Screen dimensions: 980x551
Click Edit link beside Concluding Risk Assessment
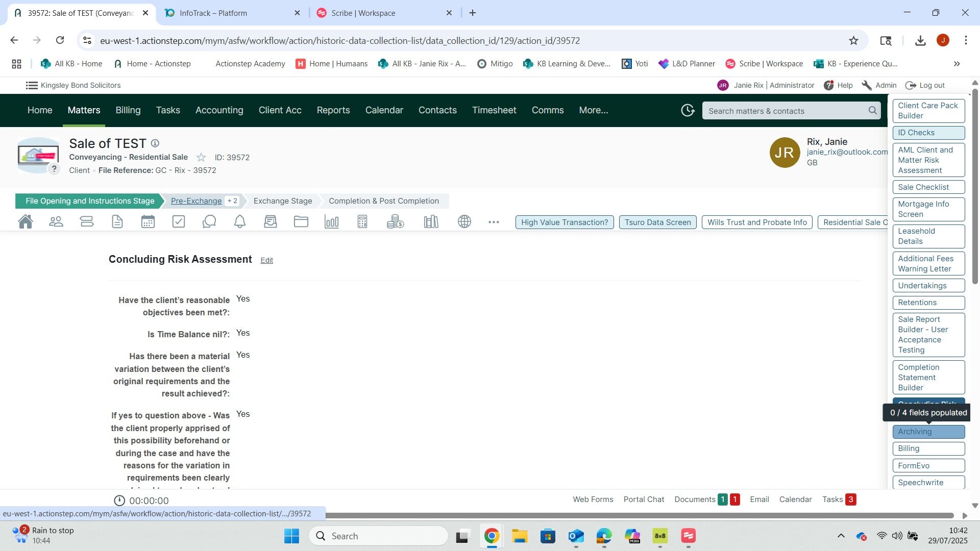click(266, 260)
